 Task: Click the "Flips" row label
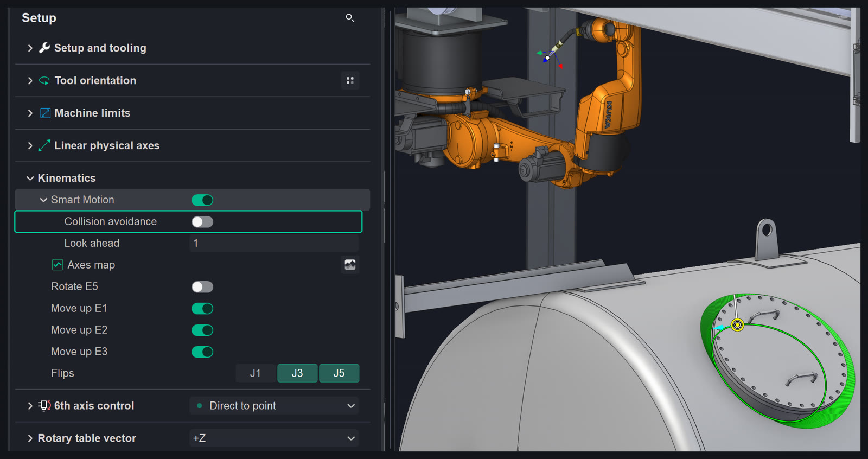pyautogui.click(x=62, y=373)
